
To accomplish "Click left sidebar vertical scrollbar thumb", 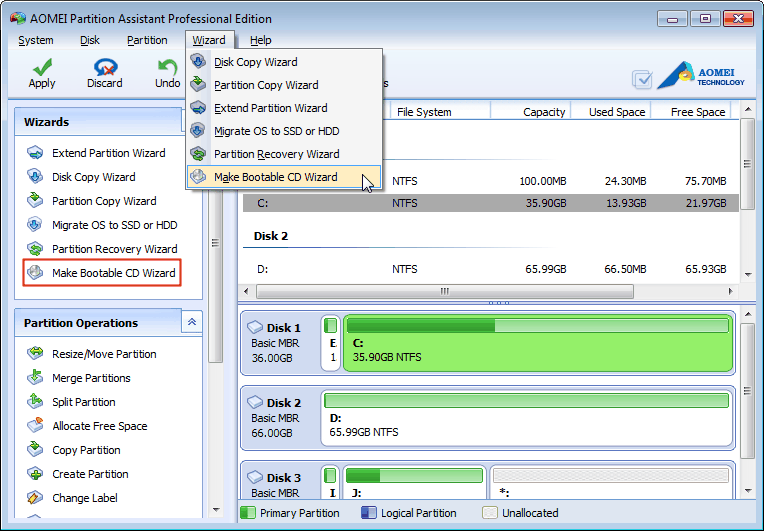I will 215,242.
